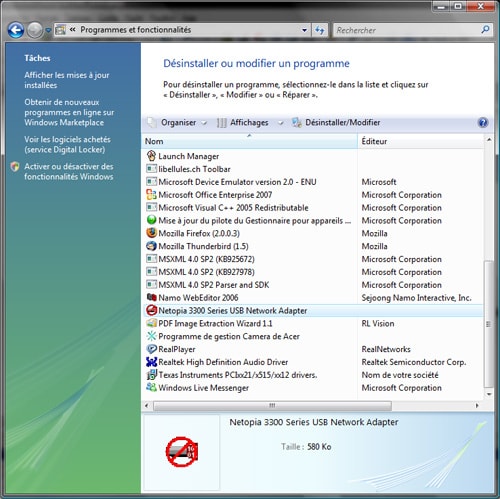The height and width of the screenshot is (499, 500).
Task: Click publisher text Nom de votre société
Action: pyautogui.click(x=400, y=375)
